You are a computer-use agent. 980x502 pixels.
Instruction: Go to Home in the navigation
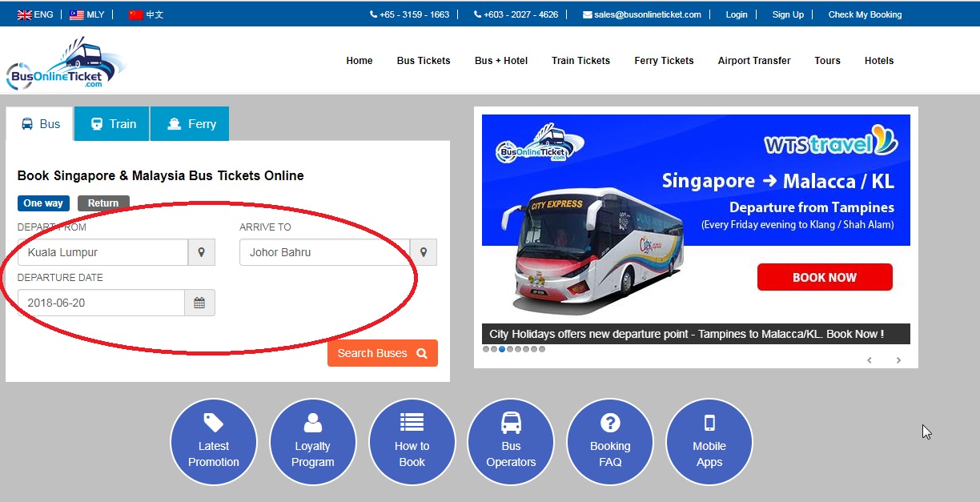359,61
